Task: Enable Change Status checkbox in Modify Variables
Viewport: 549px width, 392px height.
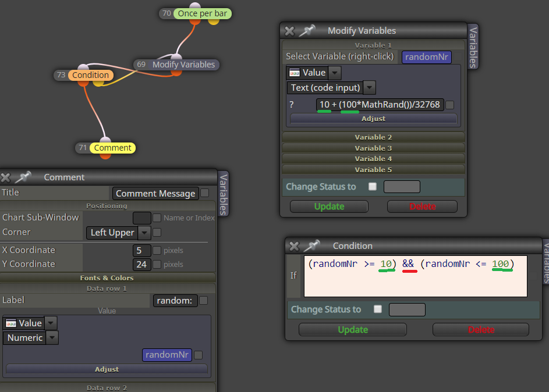Action: pyautogui.click(x=373, y=186)
